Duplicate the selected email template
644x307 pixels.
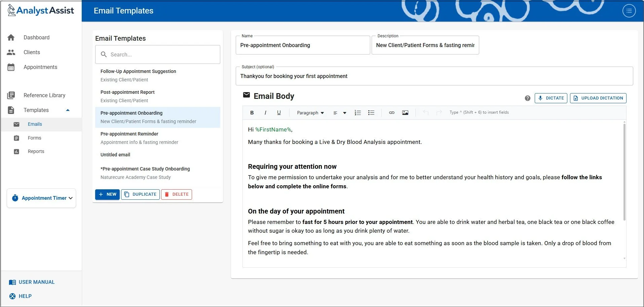click(140, 194)
